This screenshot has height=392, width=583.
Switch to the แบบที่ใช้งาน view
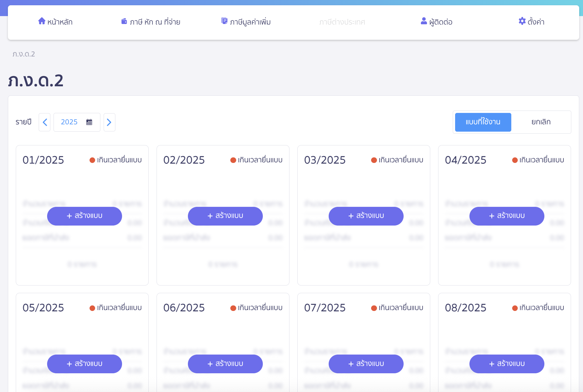pyautogui.click(x=483, y=122)
